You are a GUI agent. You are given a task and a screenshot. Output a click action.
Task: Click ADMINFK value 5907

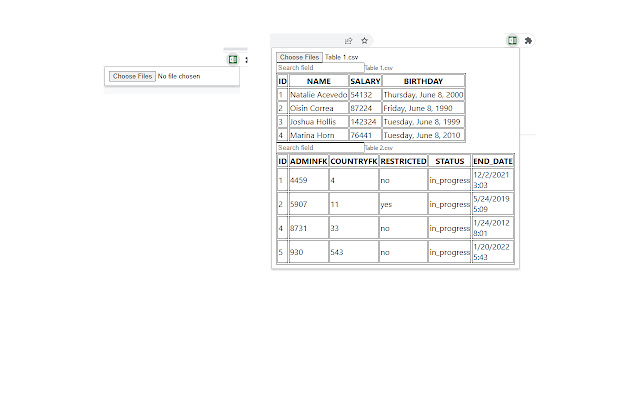click(x=309, y=204)
